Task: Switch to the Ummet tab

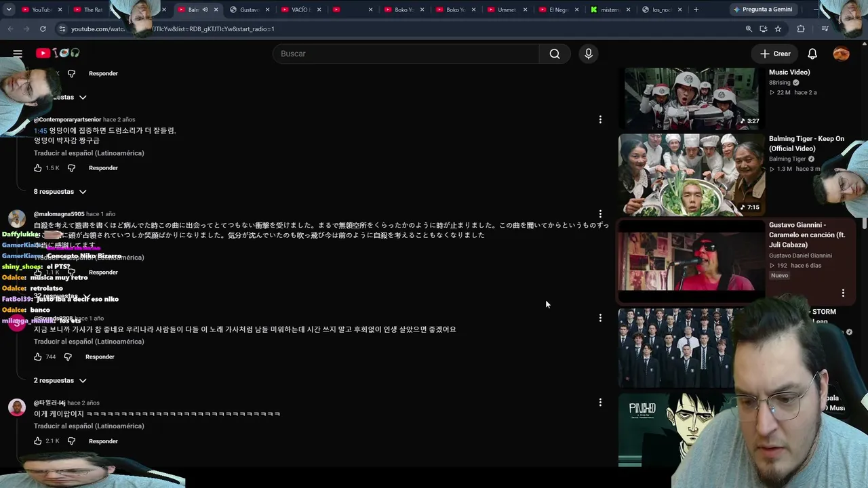Action: [x=509, y=9]
